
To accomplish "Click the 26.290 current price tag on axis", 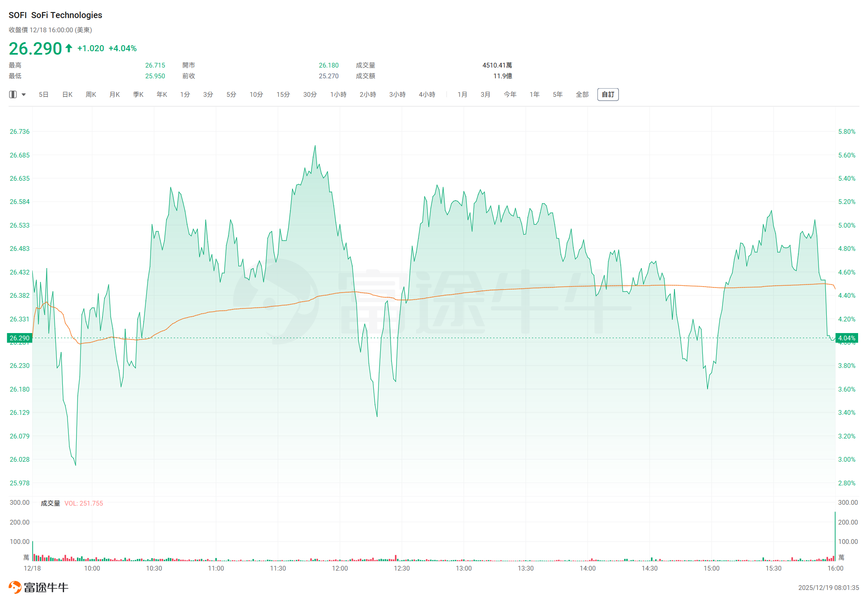I will coord(20,338).
